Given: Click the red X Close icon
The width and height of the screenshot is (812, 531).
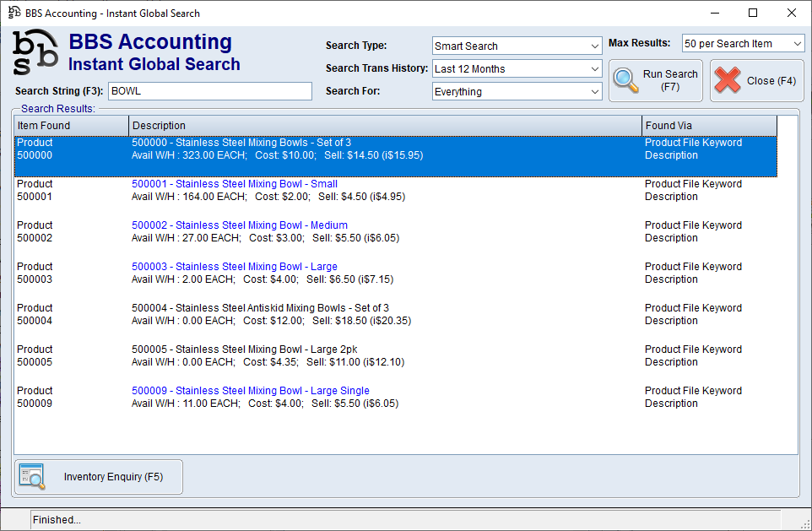Looking at the screenshot, I should click(x=727, y=80).
